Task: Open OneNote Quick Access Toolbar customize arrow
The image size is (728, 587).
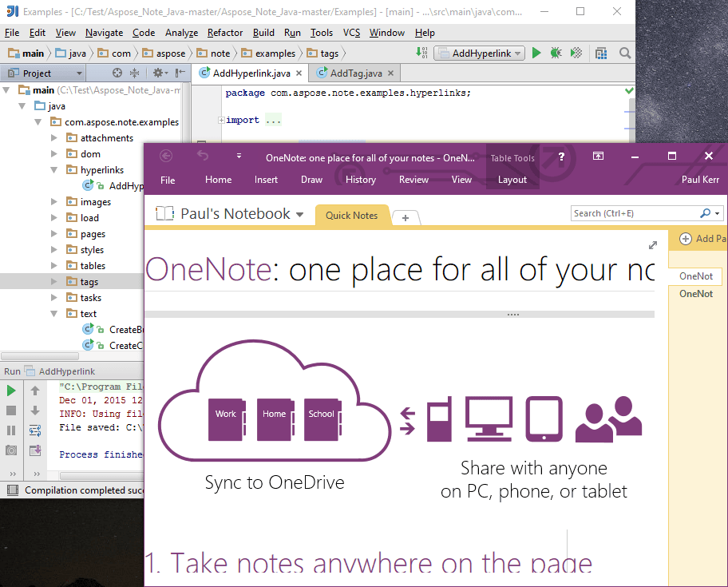Action: click(x=239, y=156)
